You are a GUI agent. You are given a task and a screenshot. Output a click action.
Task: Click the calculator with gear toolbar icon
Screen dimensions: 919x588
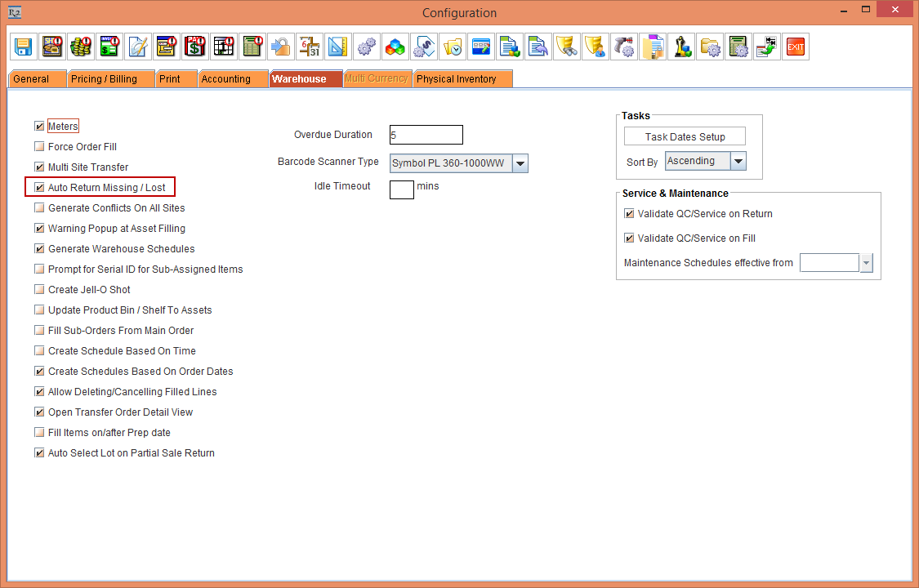(738, 47)
